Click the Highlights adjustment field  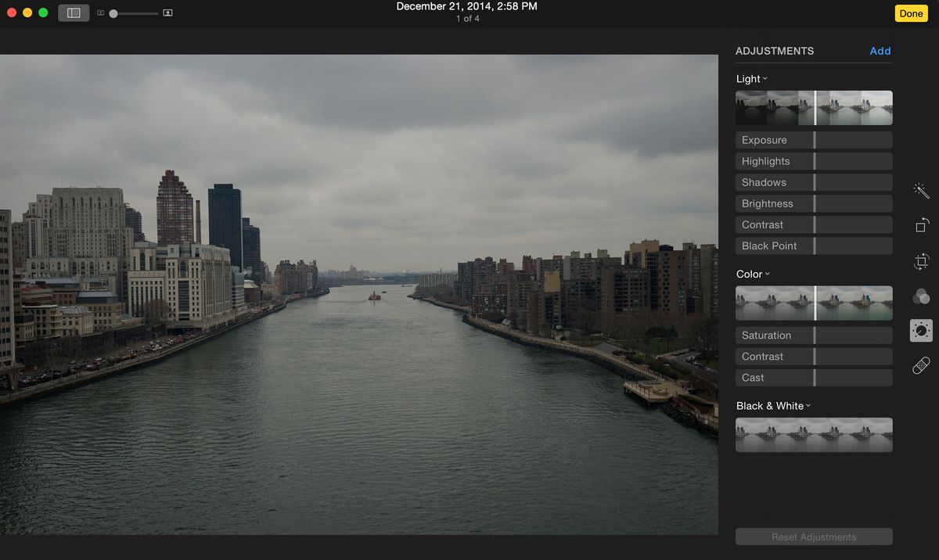click(814, 160)
